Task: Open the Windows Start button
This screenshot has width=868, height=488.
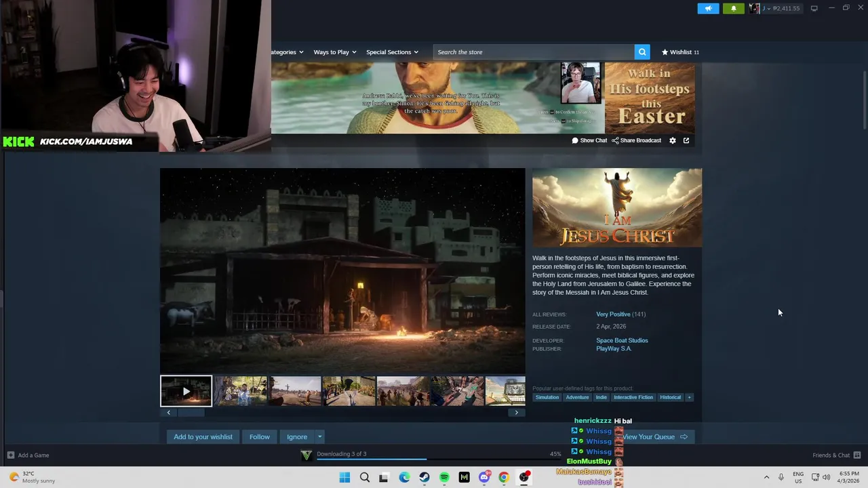Action: pos(344,477)
